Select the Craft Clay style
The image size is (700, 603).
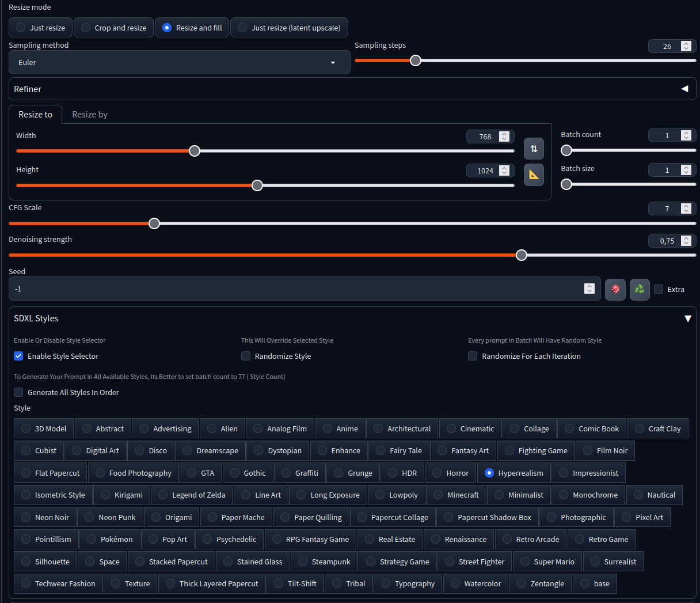657,428
